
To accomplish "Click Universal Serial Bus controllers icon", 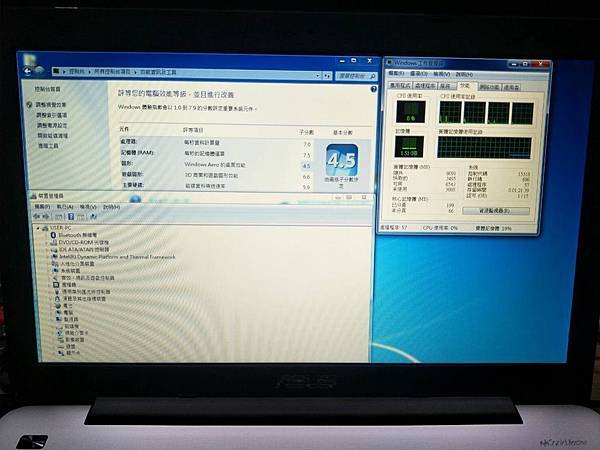I will pos(57,292).
